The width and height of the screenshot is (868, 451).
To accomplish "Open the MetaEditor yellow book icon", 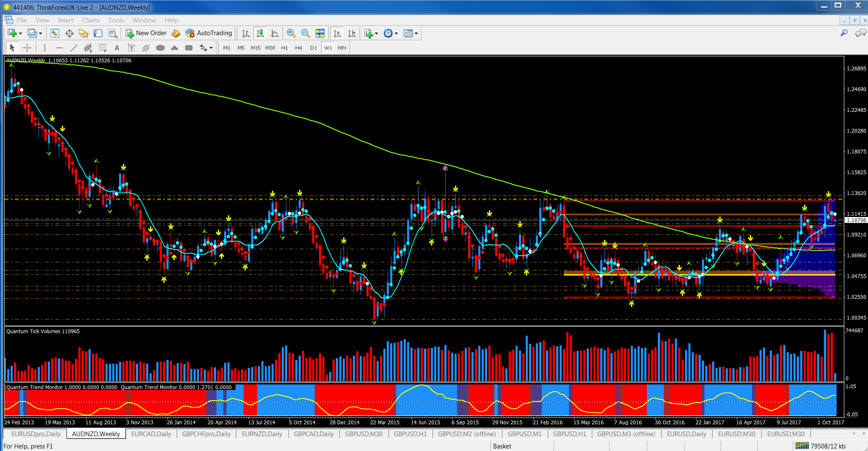I will [x=176, y=33].
